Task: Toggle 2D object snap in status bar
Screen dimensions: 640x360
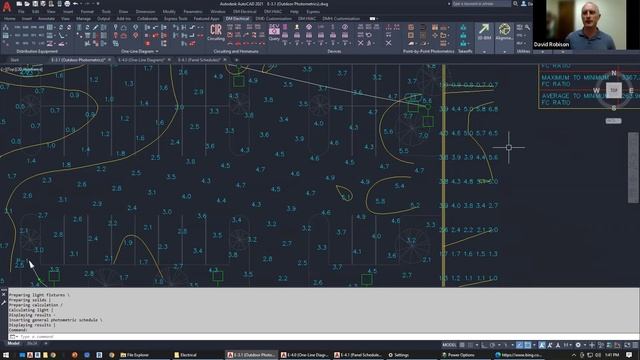Action: [x=528, y=345]
